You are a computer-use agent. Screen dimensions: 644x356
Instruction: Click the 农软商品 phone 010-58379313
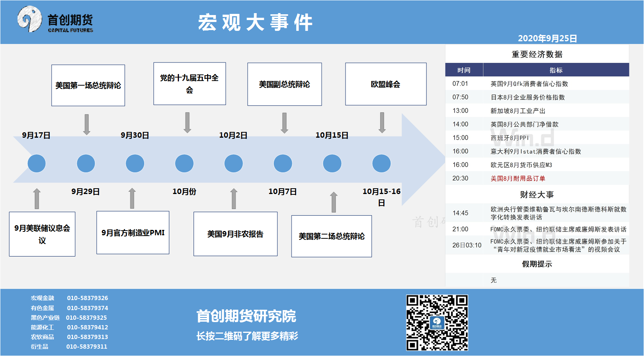click(x=88, y=337)
